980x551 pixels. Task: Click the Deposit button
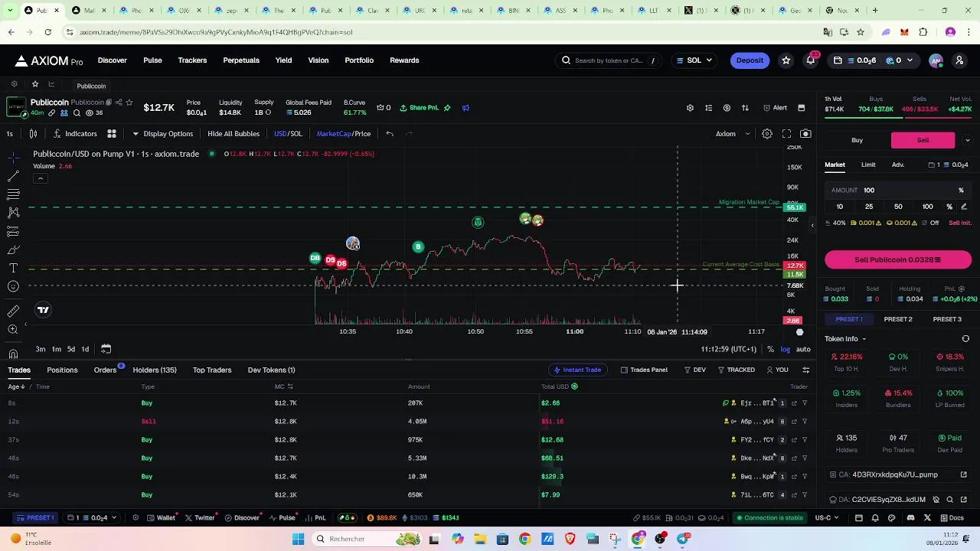pos(750,60)
